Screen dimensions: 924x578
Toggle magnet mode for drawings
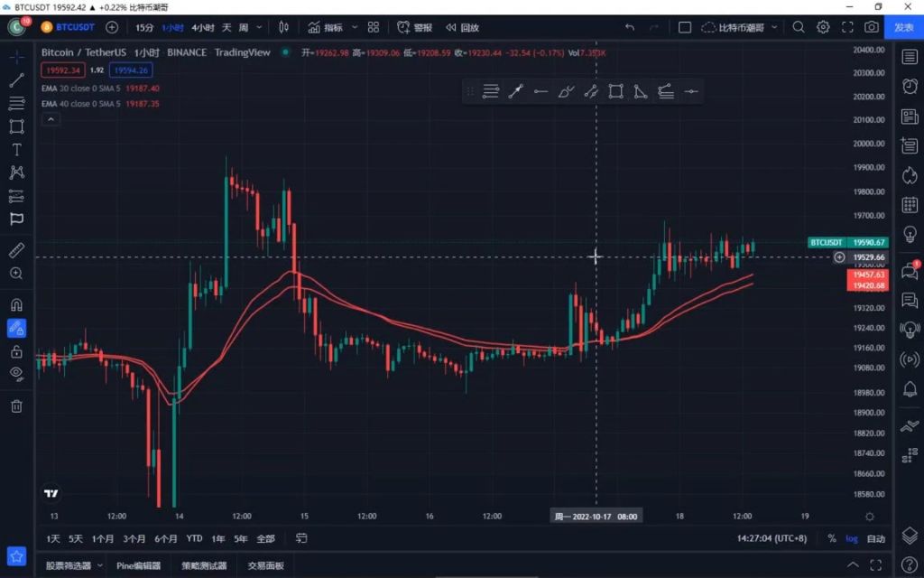(16, 305)
